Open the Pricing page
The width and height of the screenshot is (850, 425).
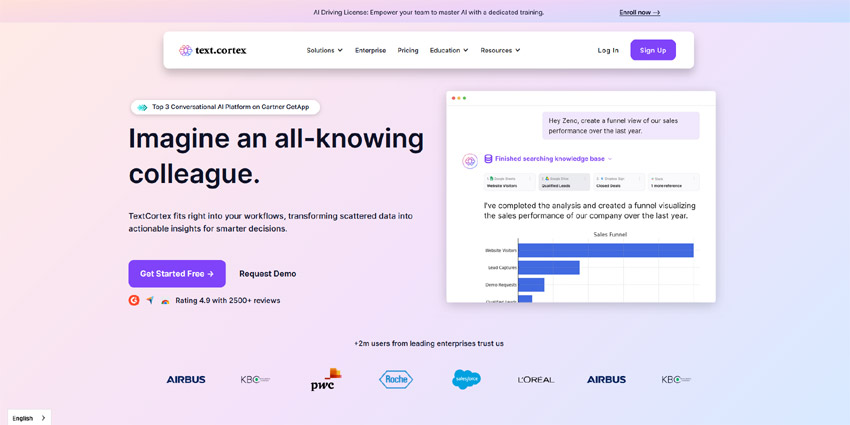(408, 50)
